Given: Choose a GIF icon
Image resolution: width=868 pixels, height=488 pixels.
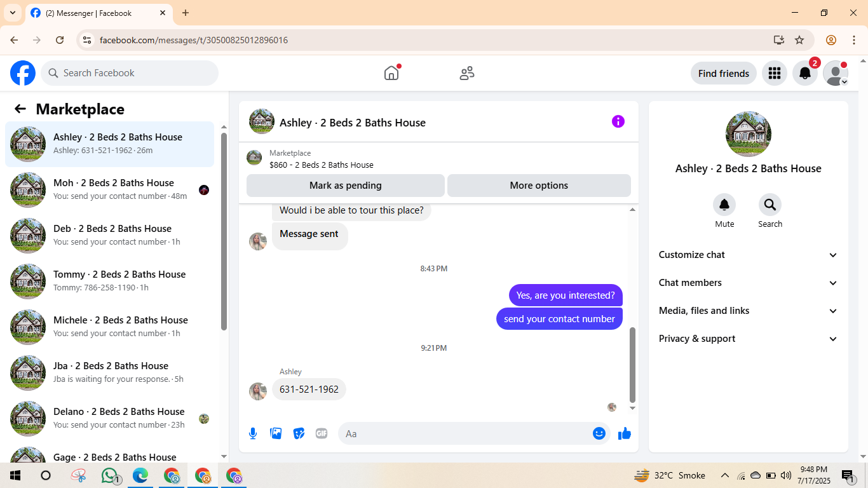Looking at the screenshot, I should coord(322,433).
